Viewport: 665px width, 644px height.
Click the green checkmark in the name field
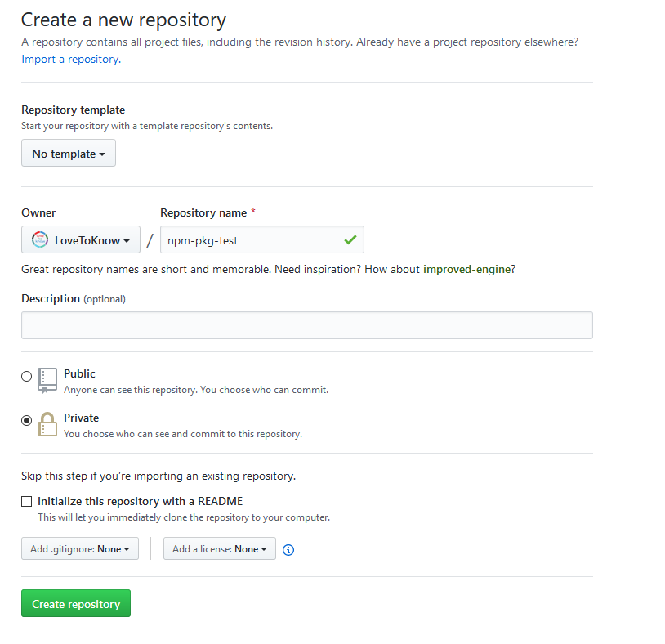(x=350, y=240)
